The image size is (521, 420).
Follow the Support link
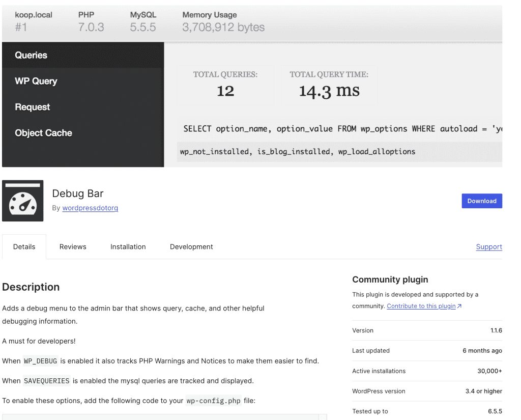click(488, 247)
